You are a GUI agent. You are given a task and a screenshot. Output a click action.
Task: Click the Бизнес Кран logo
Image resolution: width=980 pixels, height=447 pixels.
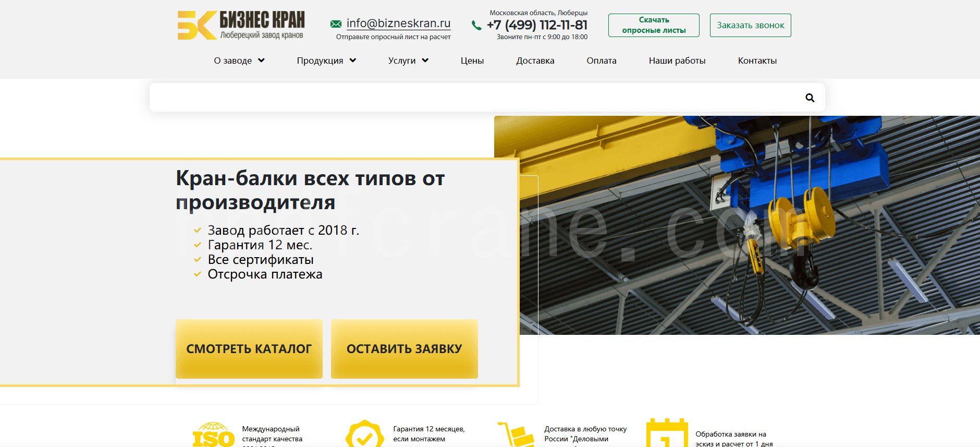tap(241, 25)
